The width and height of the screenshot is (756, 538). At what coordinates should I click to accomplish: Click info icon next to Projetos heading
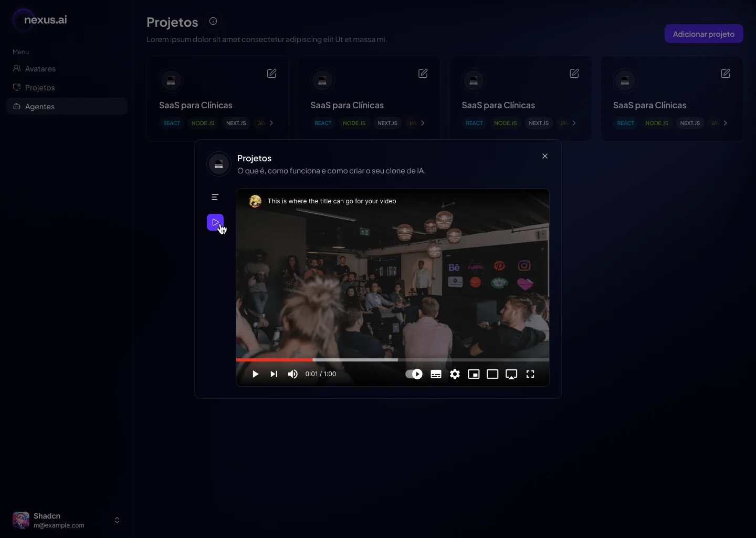click(x=213, y=21)
